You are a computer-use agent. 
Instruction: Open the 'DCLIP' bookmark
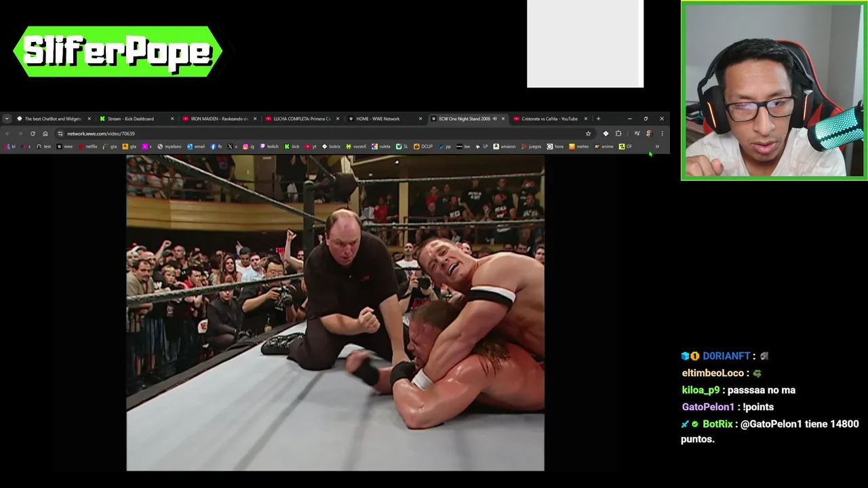click(x=423, y=146)
